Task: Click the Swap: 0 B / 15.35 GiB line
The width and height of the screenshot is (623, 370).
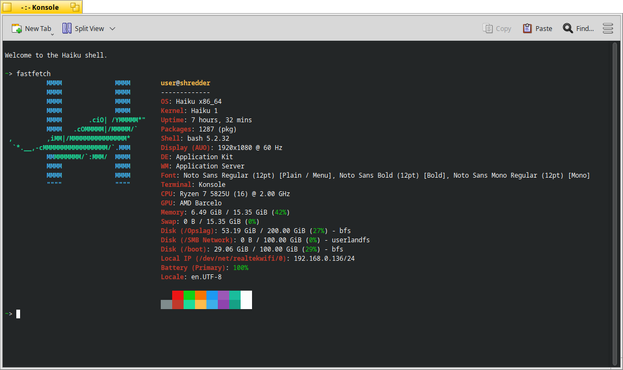Action: (x=210, y=221)
